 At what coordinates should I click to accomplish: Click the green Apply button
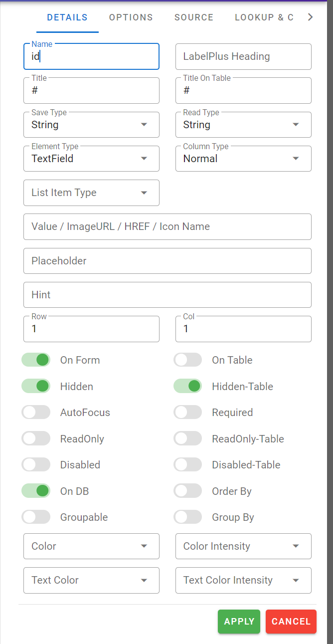point(239,622)
